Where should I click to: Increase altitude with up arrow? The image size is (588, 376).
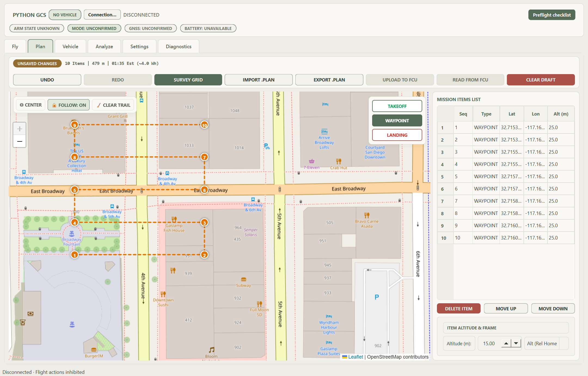coord(506,343)
